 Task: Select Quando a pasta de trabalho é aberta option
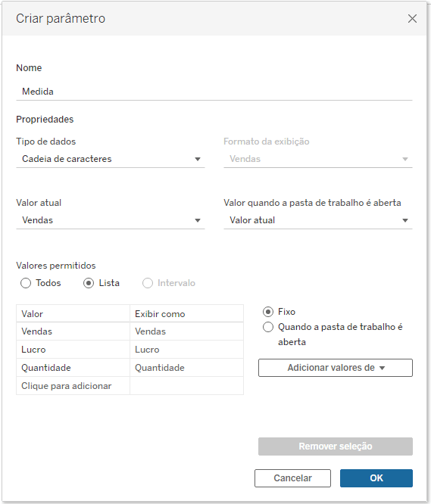[268, 327]
